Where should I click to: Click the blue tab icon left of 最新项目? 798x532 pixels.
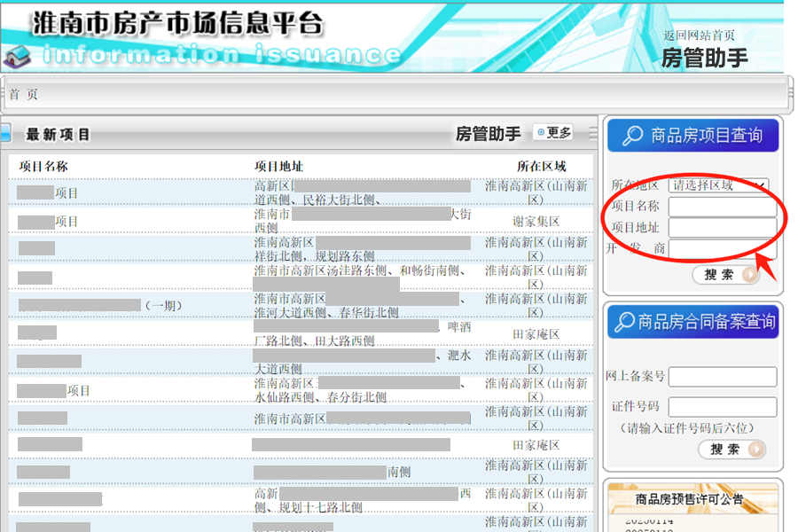click(x=5, y=134)
